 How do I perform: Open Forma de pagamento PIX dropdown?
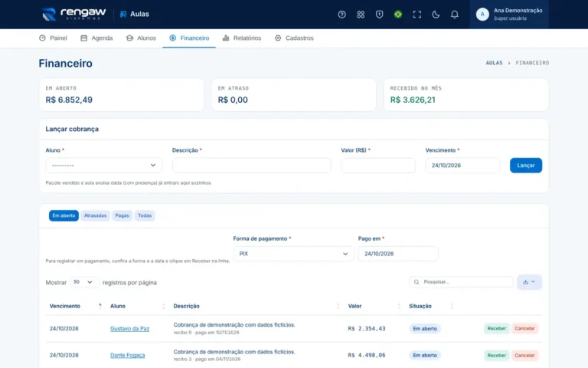pos(294,254)
